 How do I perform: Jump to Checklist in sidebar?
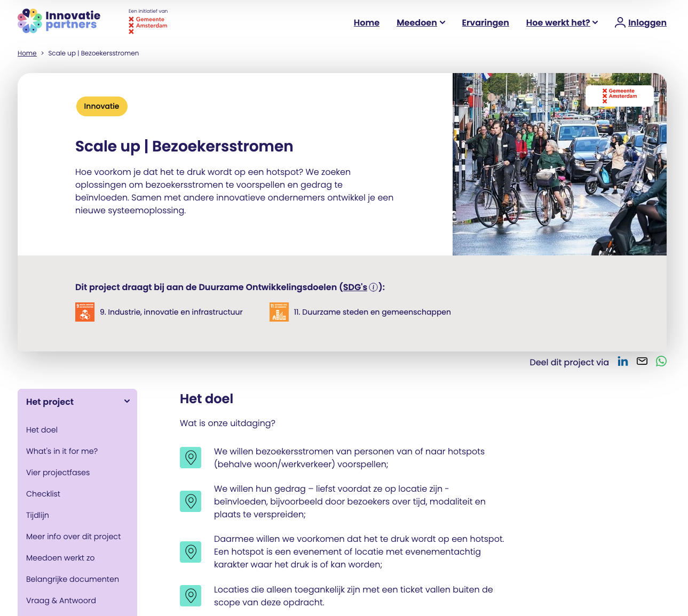[x=43, y=494]
